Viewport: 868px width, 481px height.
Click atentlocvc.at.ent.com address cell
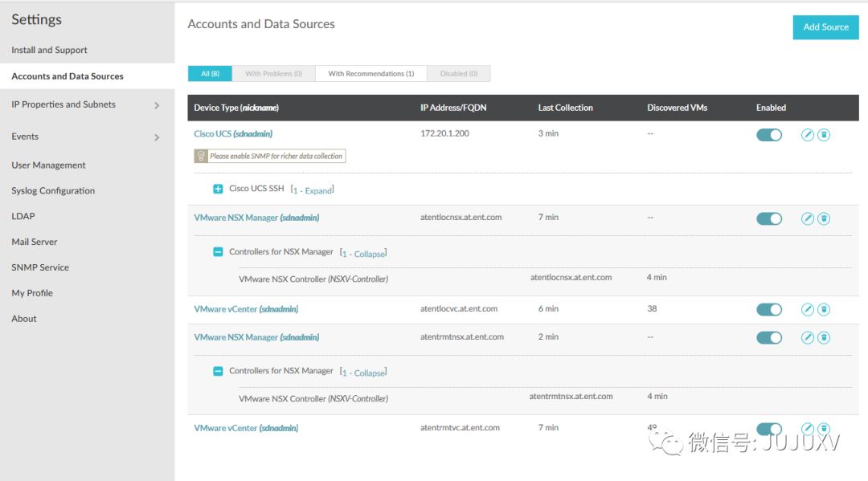[459, 308]
